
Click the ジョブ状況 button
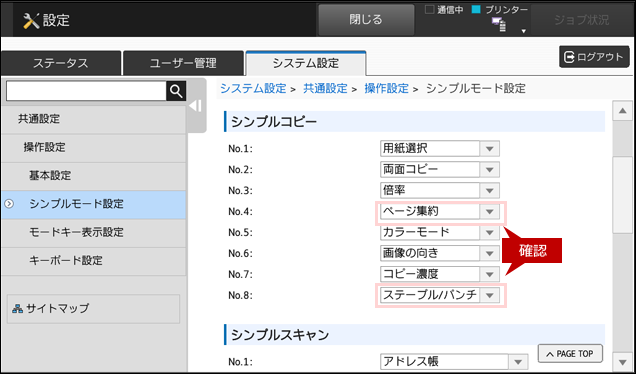click(581, 19)
